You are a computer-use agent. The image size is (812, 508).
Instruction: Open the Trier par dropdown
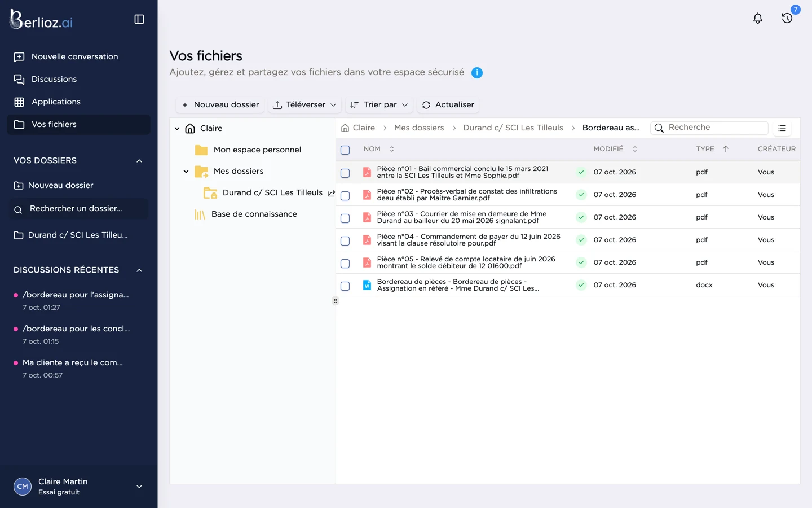pyautogui.click(x=379, y=105)
